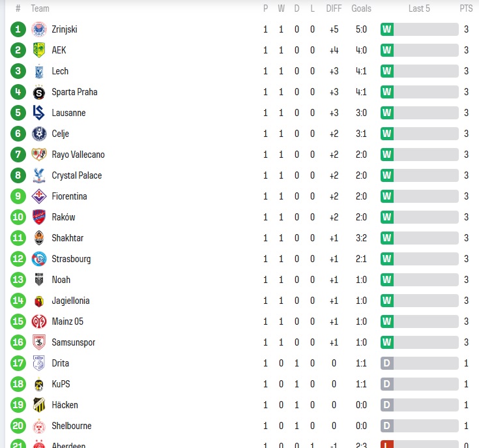Click Crystal Palace eagle crest
Image resolution: width=479 pixels, height=448 pixels.
click(x=39, y=175)
